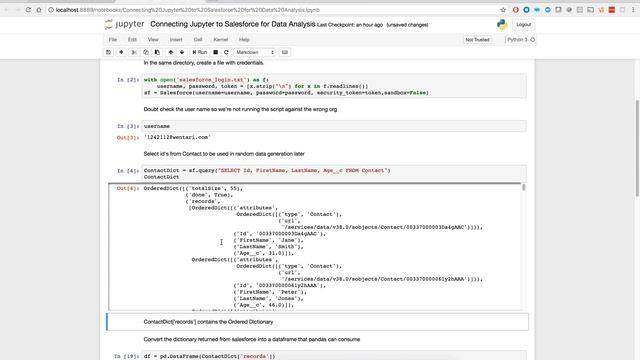Open the File menu
This screenshot has width=640, height=360.
tap(113, 40)
